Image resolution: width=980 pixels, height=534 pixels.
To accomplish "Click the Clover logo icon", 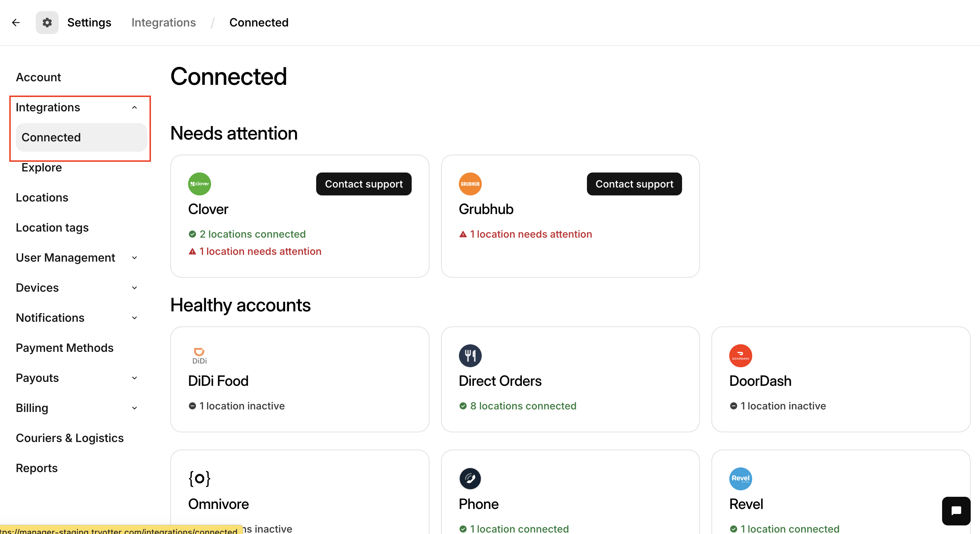I will pyautogui.click(x=199, y=184).
